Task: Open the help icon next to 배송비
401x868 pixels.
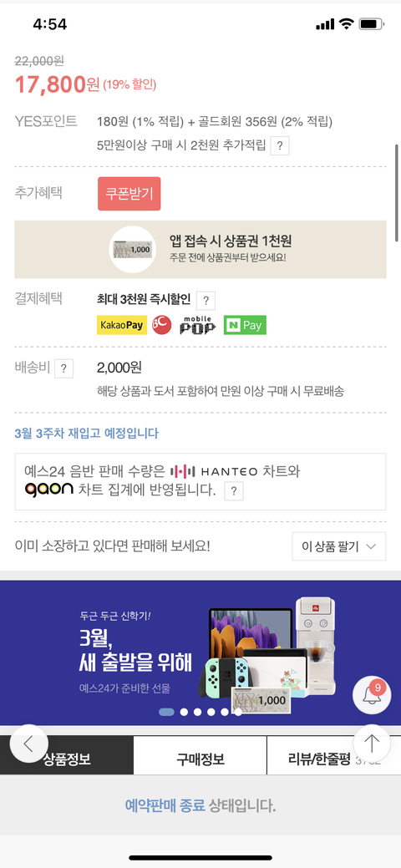Action: click(x=64, y=368)
